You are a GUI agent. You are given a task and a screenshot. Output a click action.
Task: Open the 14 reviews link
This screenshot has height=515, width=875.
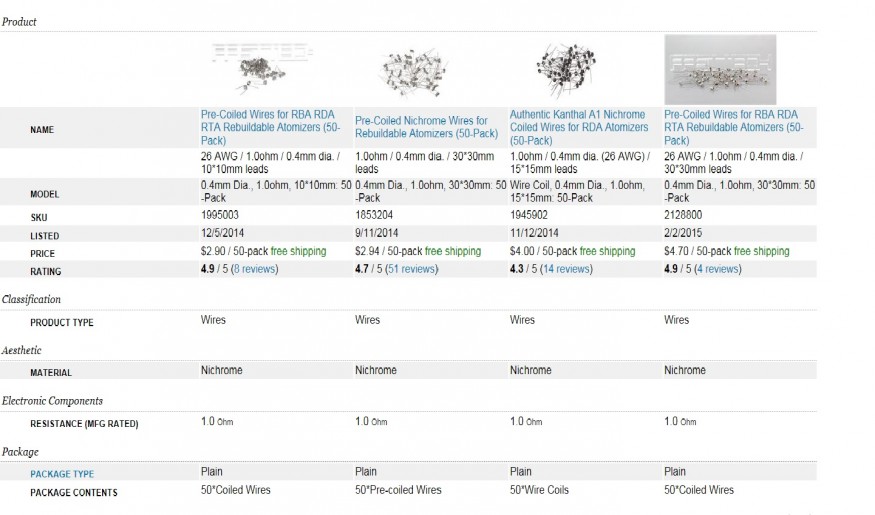tap(566, 269)
